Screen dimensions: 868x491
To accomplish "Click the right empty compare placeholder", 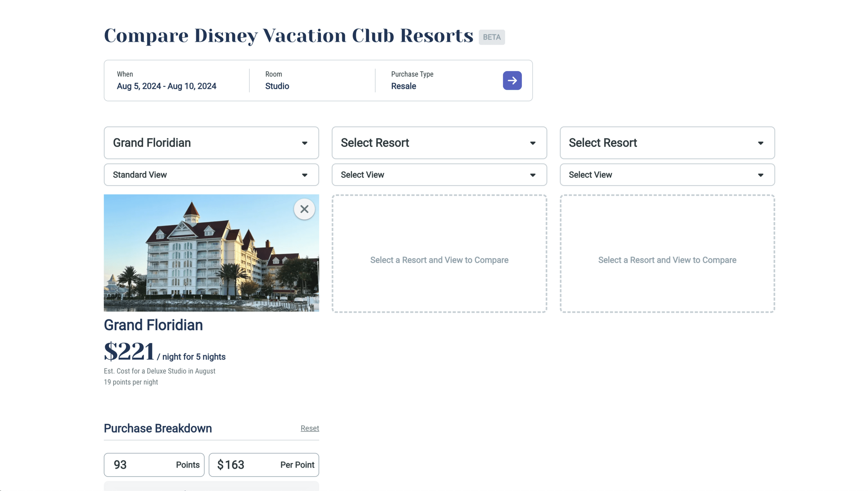I will [x=667, y=254].
